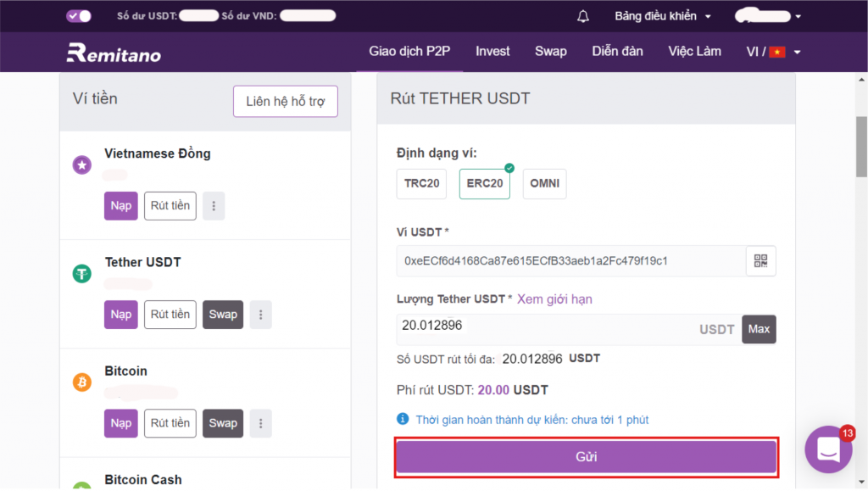Click Nạp for Bitcoin
This screenshot has height=491, width=868.
pyautogui.click(x=120, y=423)
